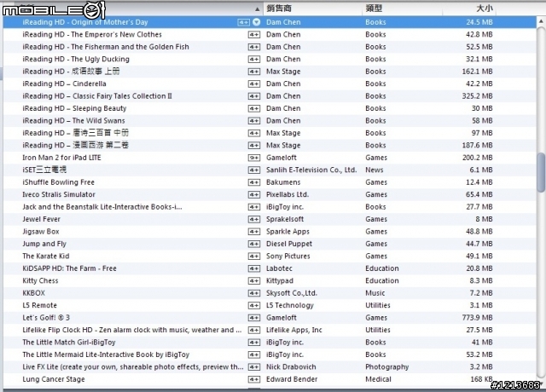Click the sort arrow in the name column header
This screenshot has height=392, width=546.
pos(257,9)
